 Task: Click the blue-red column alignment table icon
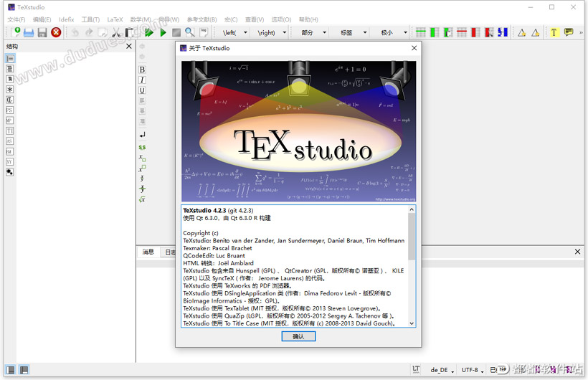[x=503, y=33]
